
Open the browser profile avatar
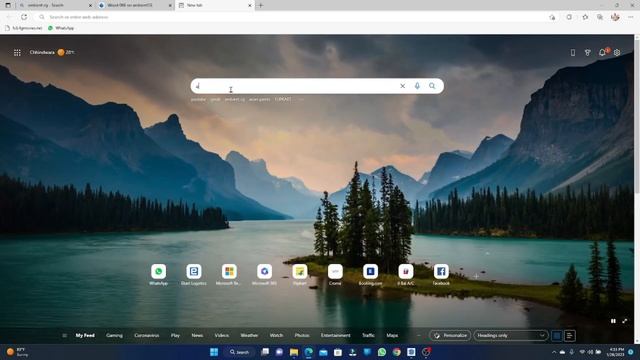coord(615,17)
